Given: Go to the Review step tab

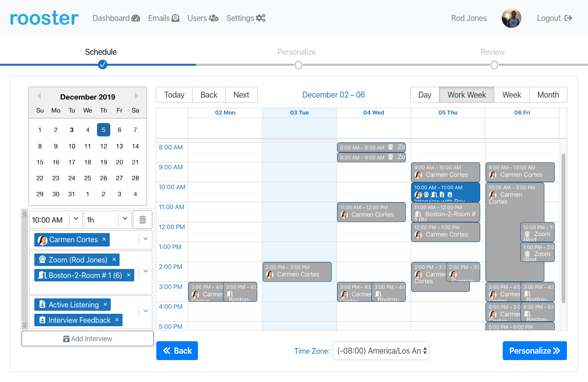Looking at the screenshot, I should point(492,52).
